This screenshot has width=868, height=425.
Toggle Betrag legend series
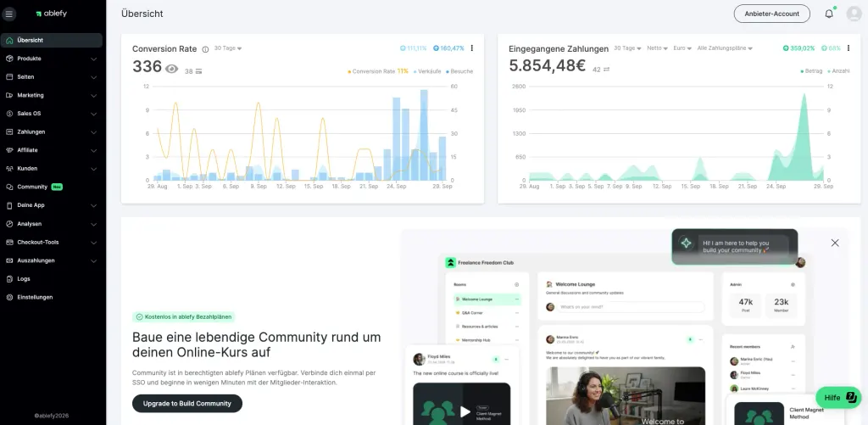pyautogui.click(x=811, y=71)
